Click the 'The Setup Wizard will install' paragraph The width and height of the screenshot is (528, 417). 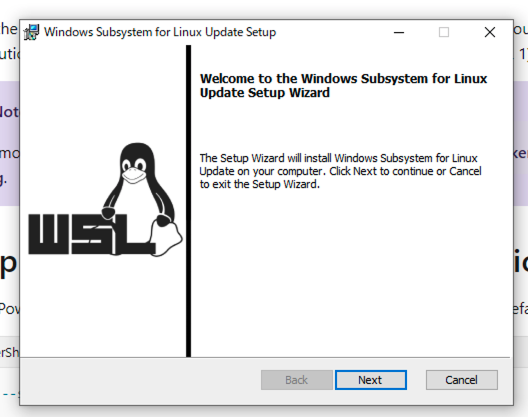[x=340, y=171]
